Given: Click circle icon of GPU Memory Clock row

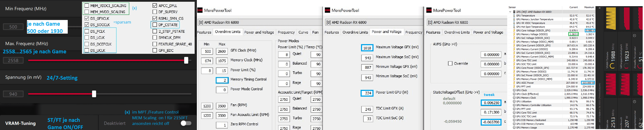Looking at the screenshot, I should click(x=514, y=98).
